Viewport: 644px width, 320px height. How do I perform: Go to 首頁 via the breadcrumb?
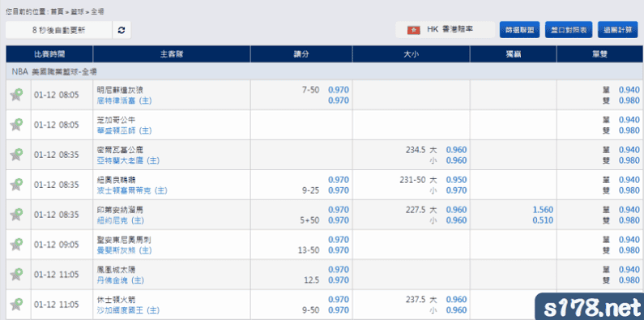pos(57,12)
